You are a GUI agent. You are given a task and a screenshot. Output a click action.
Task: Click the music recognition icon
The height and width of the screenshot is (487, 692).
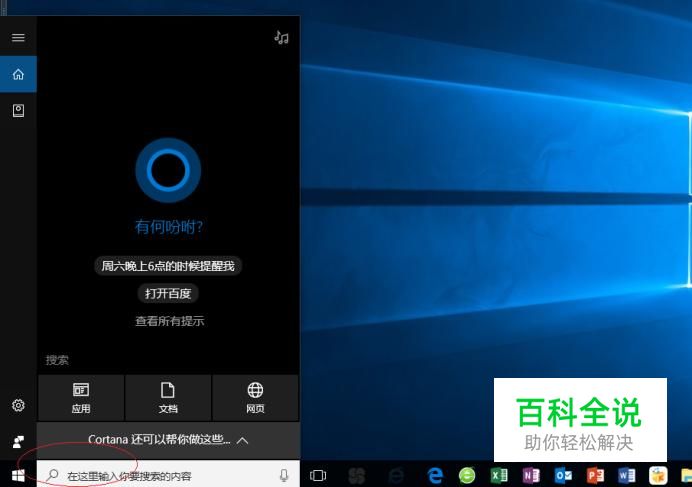281,38
